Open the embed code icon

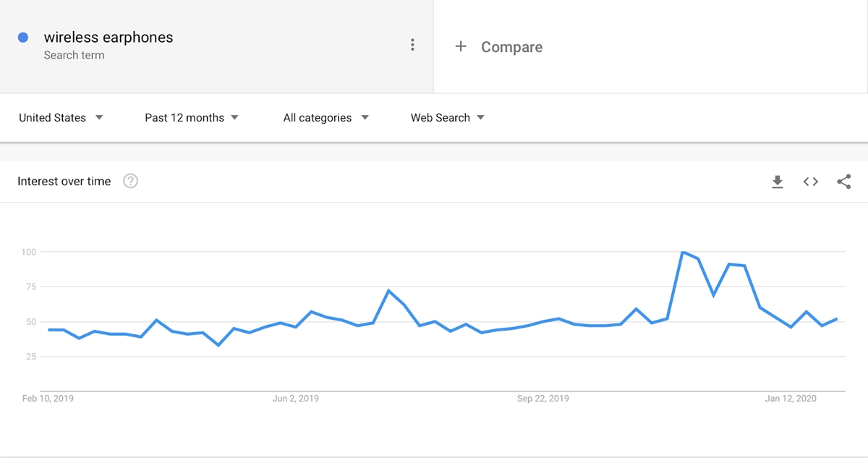coord(811,182)
